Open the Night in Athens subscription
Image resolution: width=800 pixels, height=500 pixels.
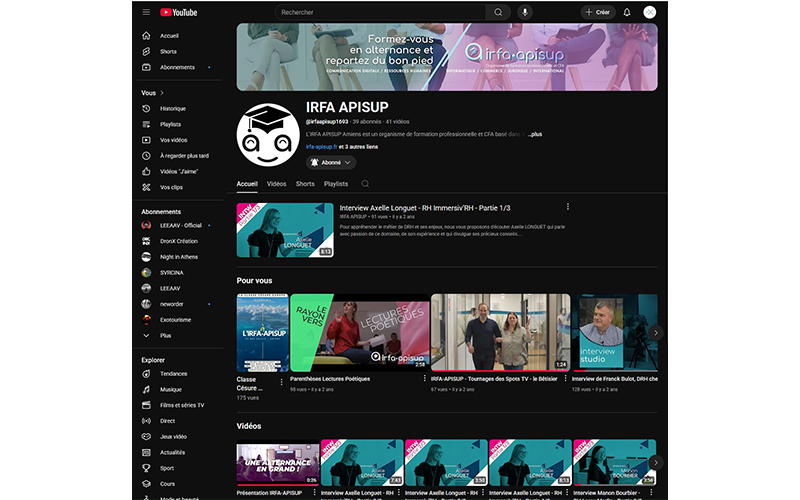(x=179, y=257)
